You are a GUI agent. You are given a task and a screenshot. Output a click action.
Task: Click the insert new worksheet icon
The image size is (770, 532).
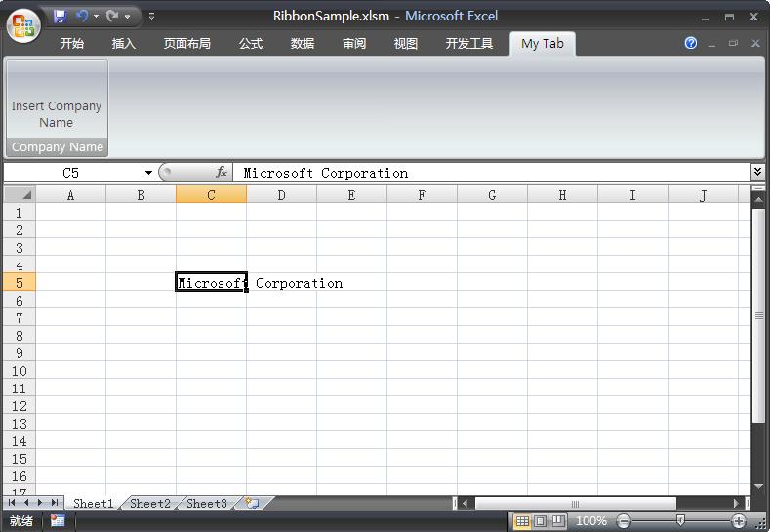(252, 504)
